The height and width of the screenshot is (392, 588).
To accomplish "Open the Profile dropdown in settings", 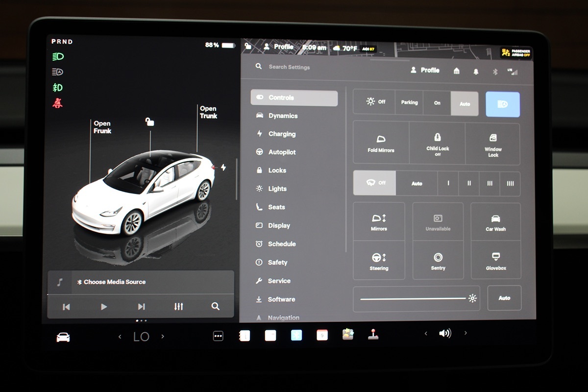I will pos(425,71).
